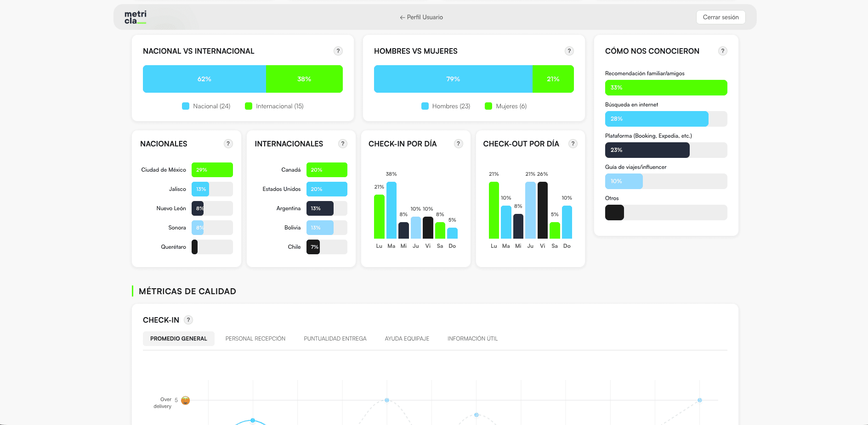The width and height of the screenshot is (868, 425).
Task: Click the Cerrar sesión button
Action: click(720, 17)
